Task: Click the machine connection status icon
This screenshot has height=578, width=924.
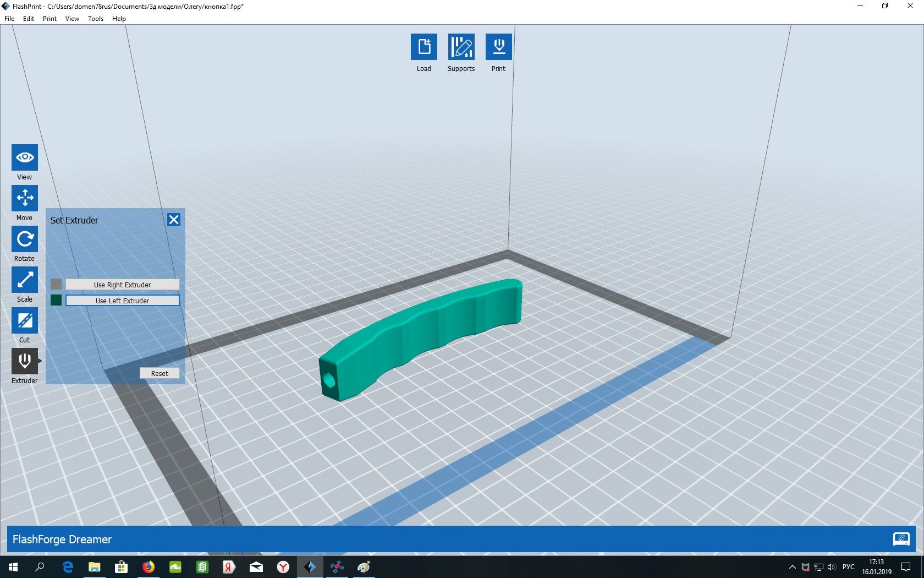Action: pos(901,539)
